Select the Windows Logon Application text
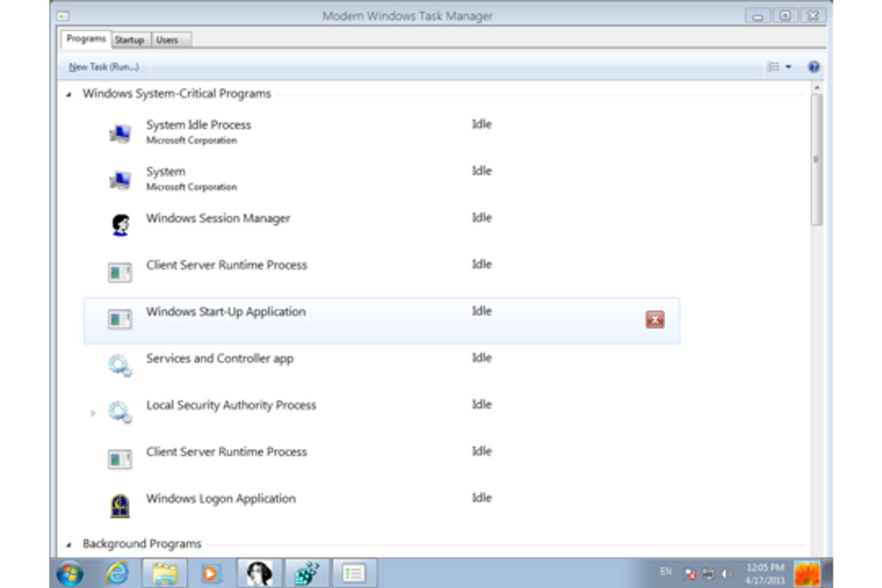Screen dimensions: 882x588 [221, 499]
